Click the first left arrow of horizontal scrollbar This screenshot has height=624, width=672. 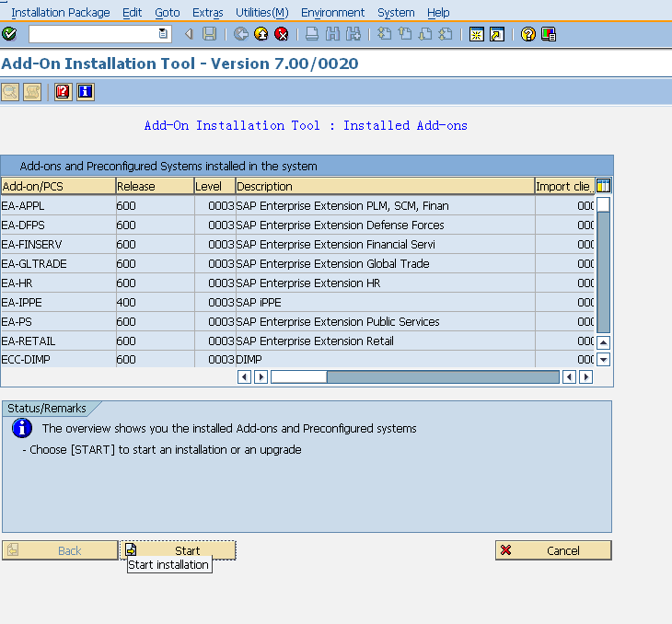tap(244, 377)
